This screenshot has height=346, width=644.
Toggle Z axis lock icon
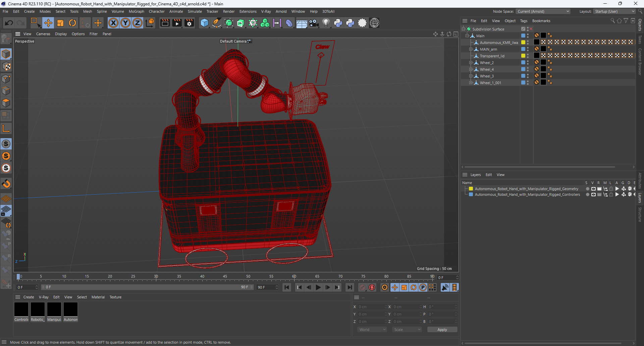tap(138, 23)
